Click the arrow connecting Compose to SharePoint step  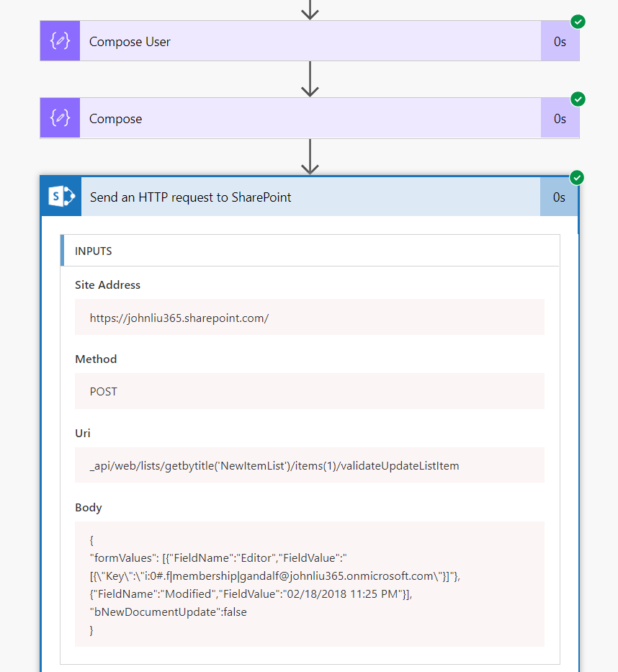point(310,157)
